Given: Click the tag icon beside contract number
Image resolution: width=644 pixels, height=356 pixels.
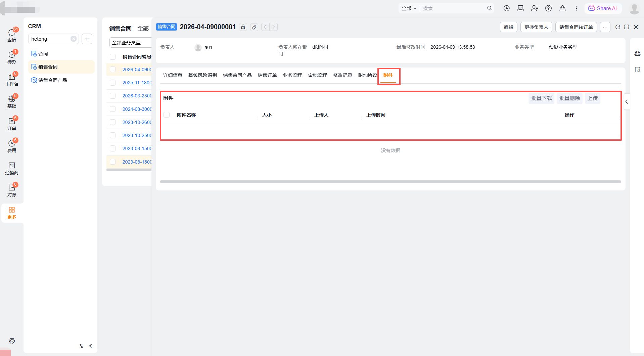Looking at the screenshot, I should (254, 27).
